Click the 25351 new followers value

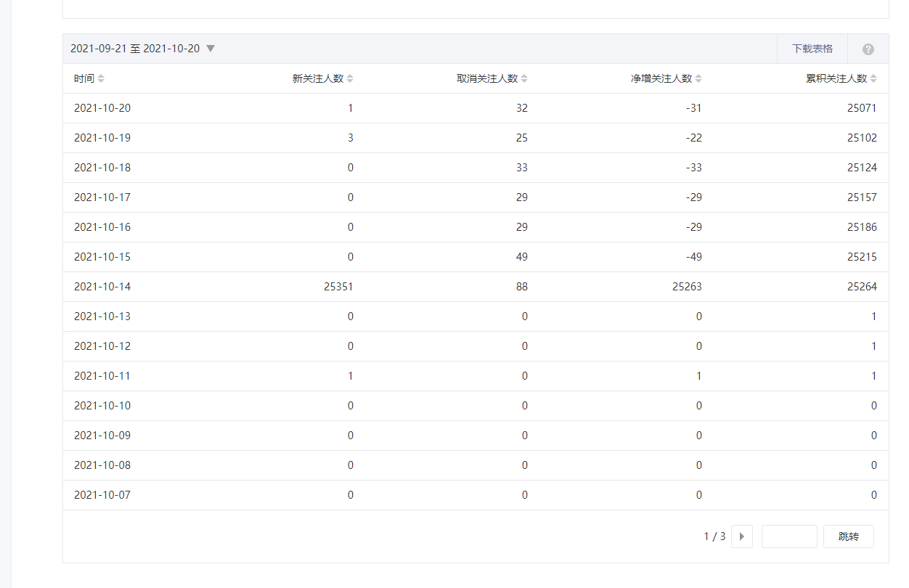tap(338, 287)
